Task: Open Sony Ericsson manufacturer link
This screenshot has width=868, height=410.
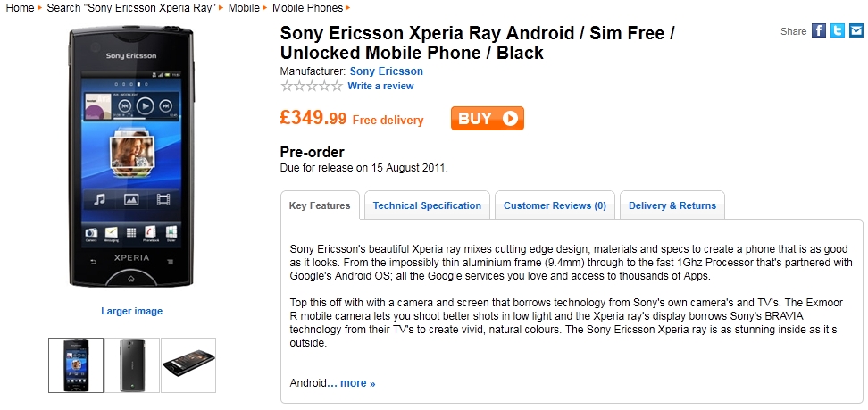Action: tap(386, 71)
